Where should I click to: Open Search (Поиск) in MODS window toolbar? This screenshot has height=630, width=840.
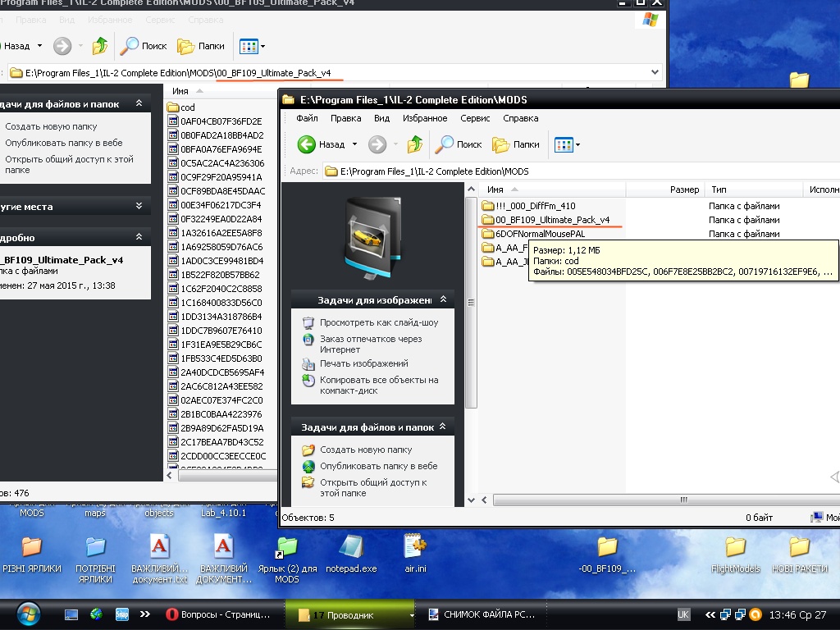coord(459,144)
